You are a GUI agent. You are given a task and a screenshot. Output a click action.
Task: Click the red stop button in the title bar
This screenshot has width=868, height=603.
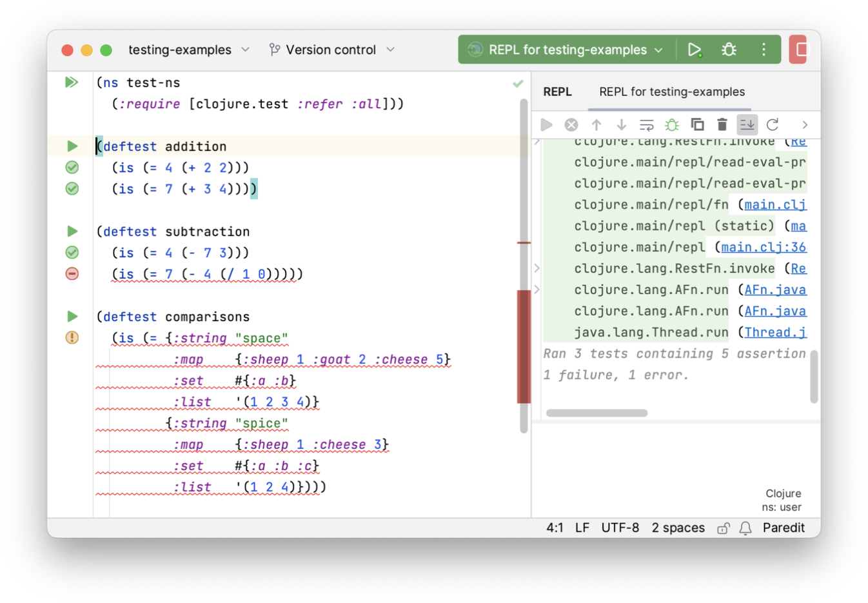pos(800,50)
